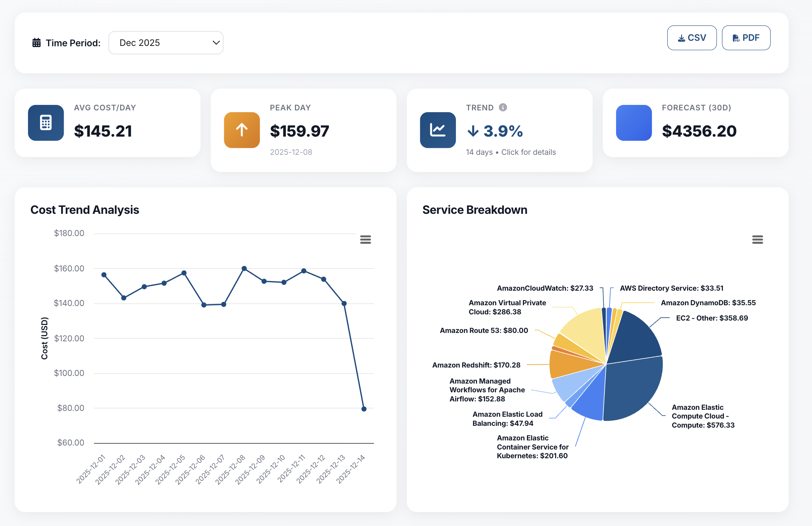Open the Time Period dropdown
The image size is (812, 526).
(x=166, y=43)
